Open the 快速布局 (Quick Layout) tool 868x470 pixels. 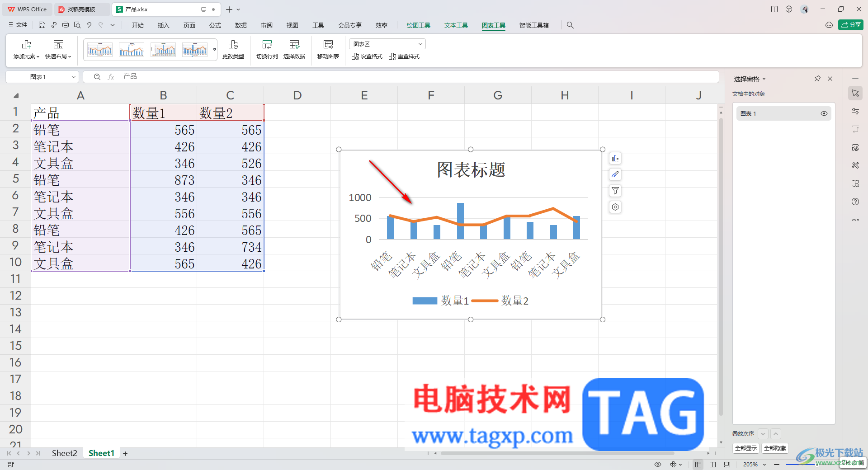pos(58,49)
